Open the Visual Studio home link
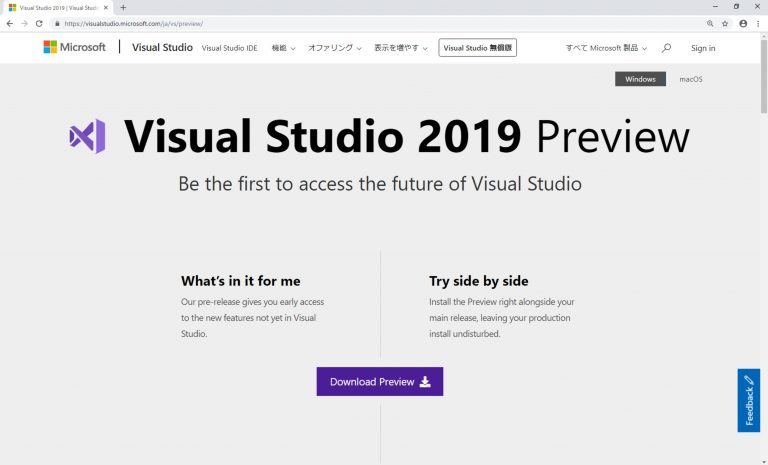The image size is (768, 465). click(x=162, y=48)
